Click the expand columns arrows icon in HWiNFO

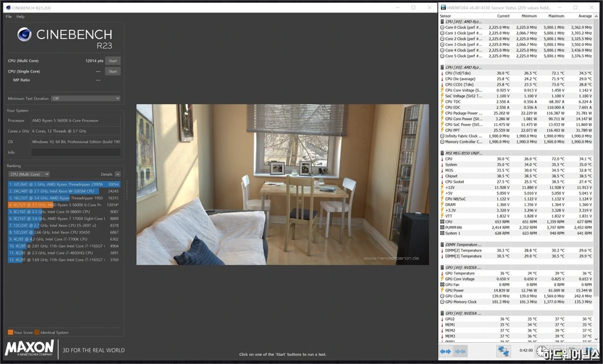445,351
